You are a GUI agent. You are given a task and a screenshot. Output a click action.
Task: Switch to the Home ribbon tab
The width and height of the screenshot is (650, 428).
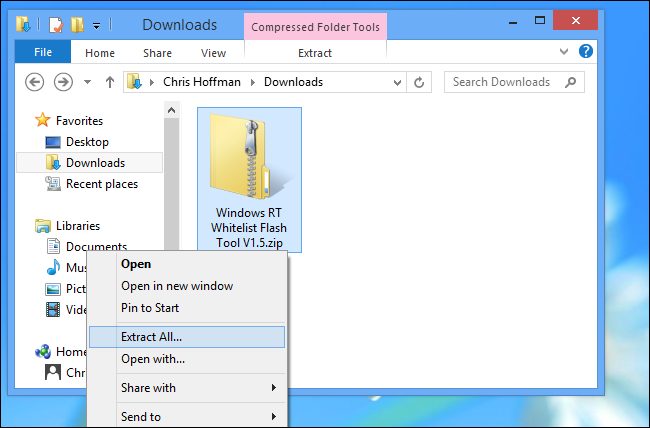click(x=99, y=53)
